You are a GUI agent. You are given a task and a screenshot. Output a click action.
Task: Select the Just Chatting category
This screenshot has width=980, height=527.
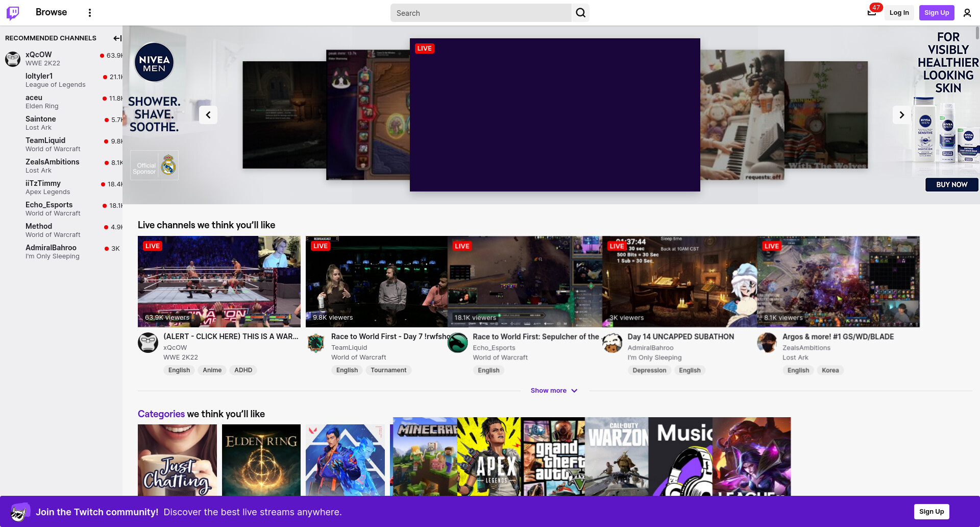click(x=177, y=460)
